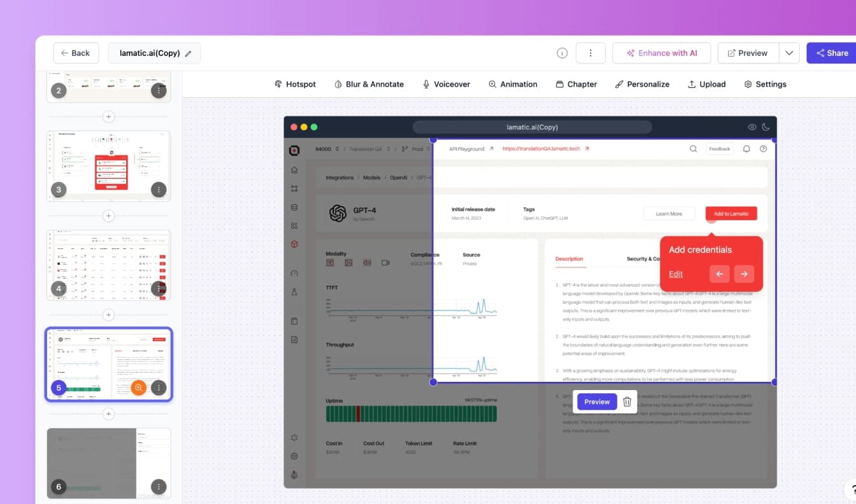The height and width of the screenshot is (504, 856).
Task: Open the Voiceover tool
Action: point(446,84)
